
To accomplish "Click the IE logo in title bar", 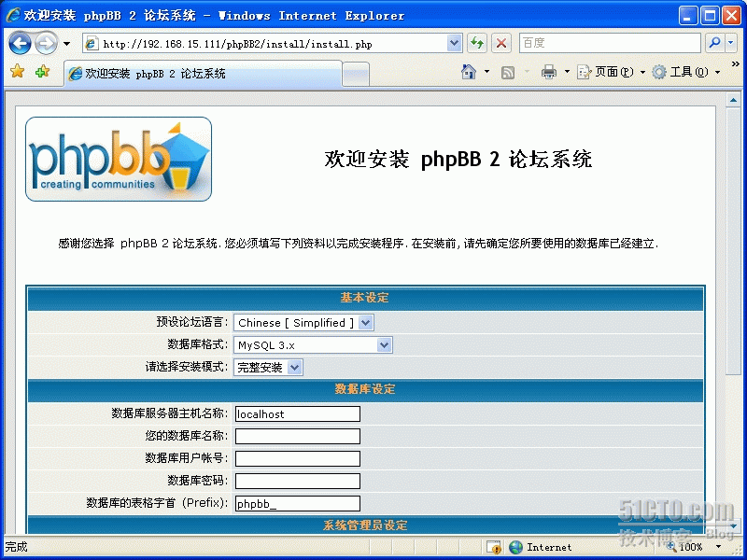I will 13,15.
